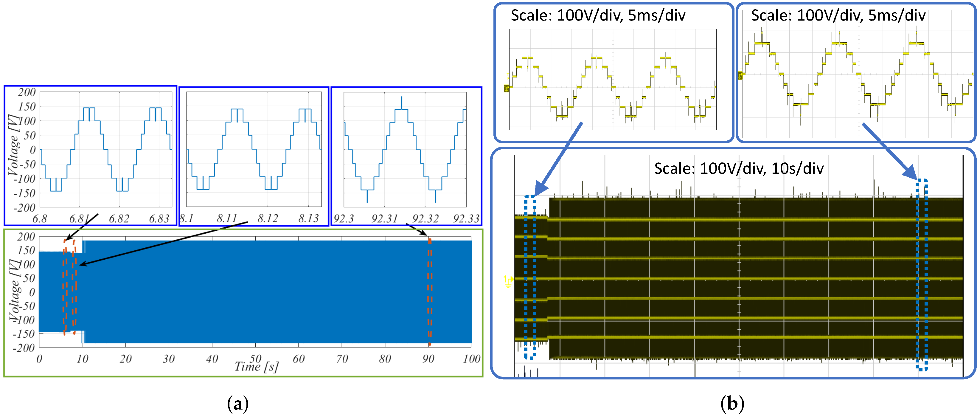Select the zoomed plot starting at 92.3
This screenshot has width=980, height=417.
pyautogui.click(x=405, y=150)
